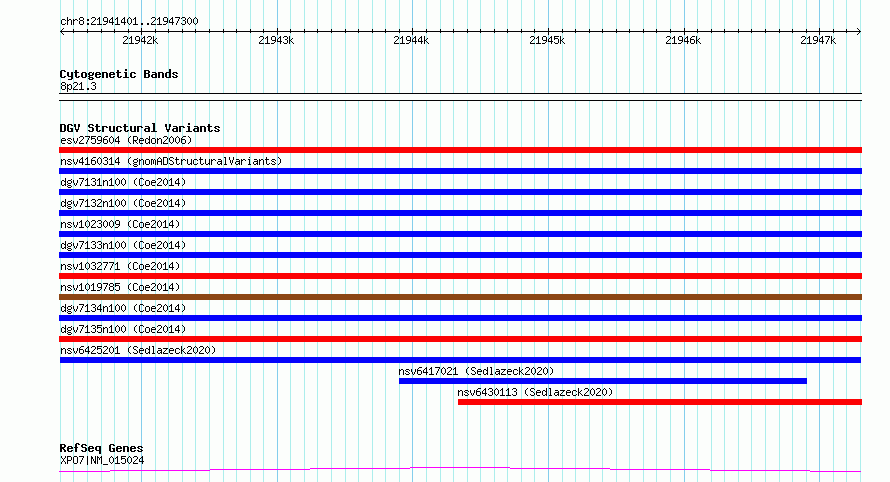The height and width of the screenshot is (482, 890).
Task: Click the 21947k ruler tick label
Action: point(818,40)
